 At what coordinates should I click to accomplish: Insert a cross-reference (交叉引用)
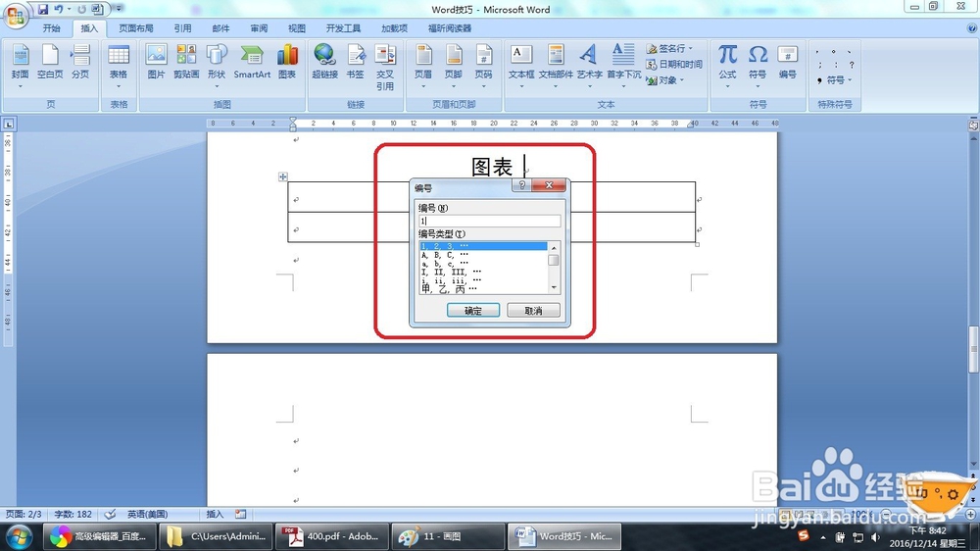point(385,68)
